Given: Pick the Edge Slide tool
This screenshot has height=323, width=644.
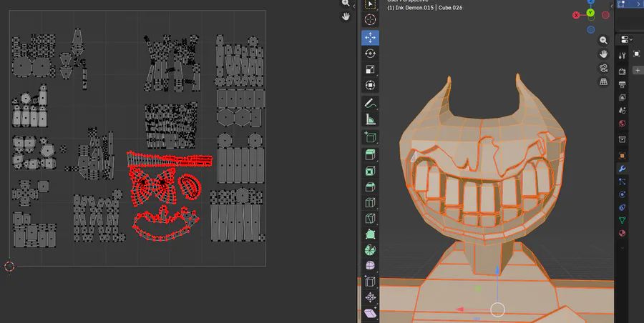Looking at the screenshot, I should [x=370, y=282].
